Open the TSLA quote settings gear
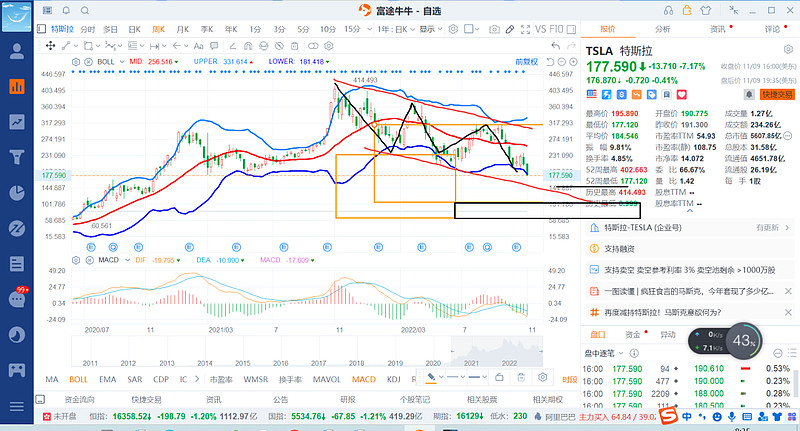Image resolution: width=800 pixels, height=431 pixels. coord(788,50)
